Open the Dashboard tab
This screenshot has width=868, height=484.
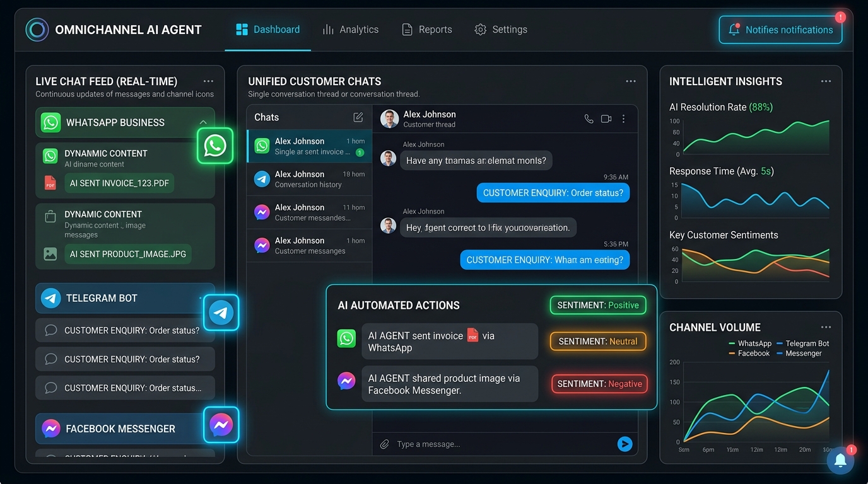click(x=267, y=30)
